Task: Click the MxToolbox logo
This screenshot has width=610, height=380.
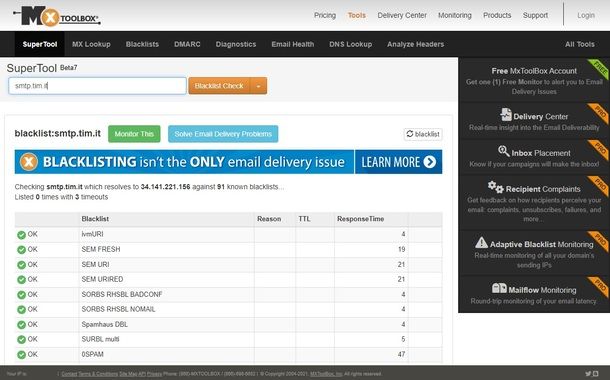Action: tap(57, 17)
